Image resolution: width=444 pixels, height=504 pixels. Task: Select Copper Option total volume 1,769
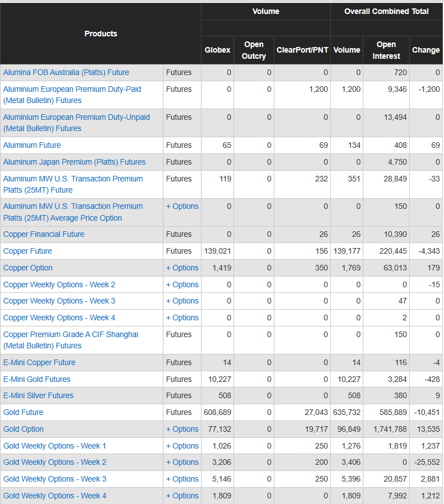351,268
